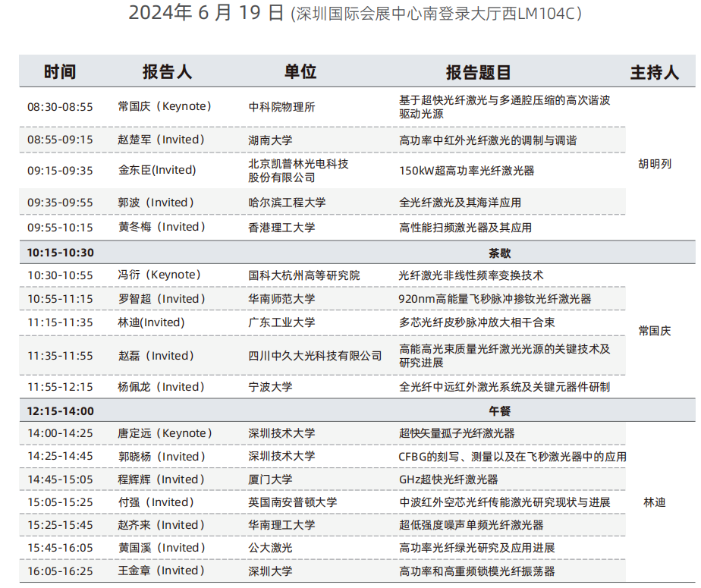Click the 华南师范大学 affiliation cell

coord(281,299)
